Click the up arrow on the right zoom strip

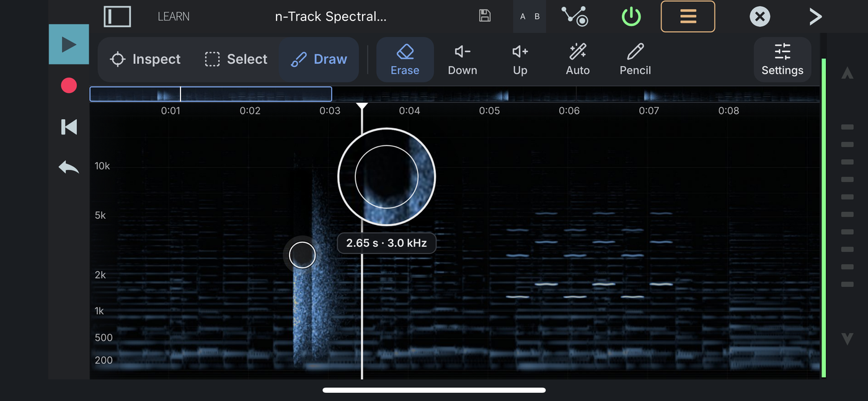coord(847,73)
